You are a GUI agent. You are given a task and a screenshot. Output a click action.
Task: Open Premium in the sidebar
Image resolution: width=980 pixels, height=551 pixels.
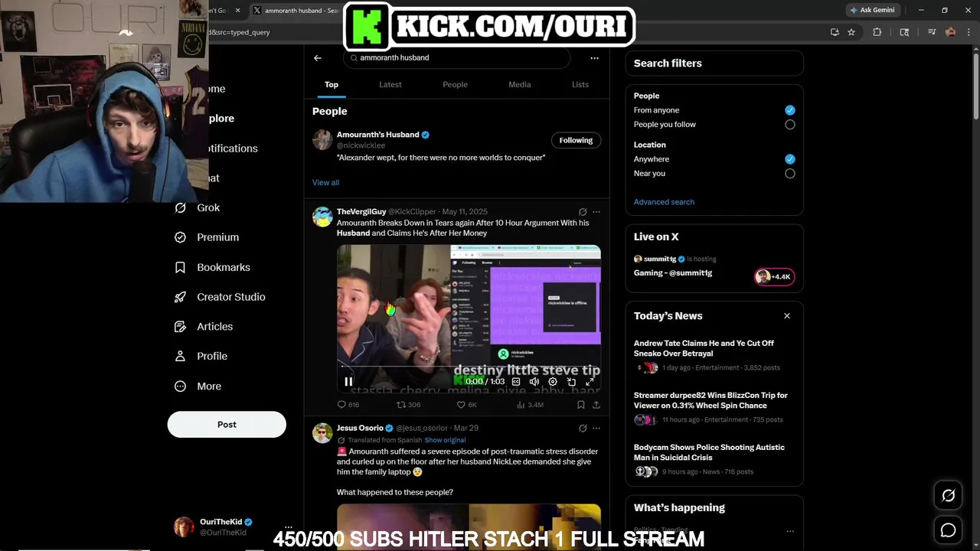(x=207, y=237)
